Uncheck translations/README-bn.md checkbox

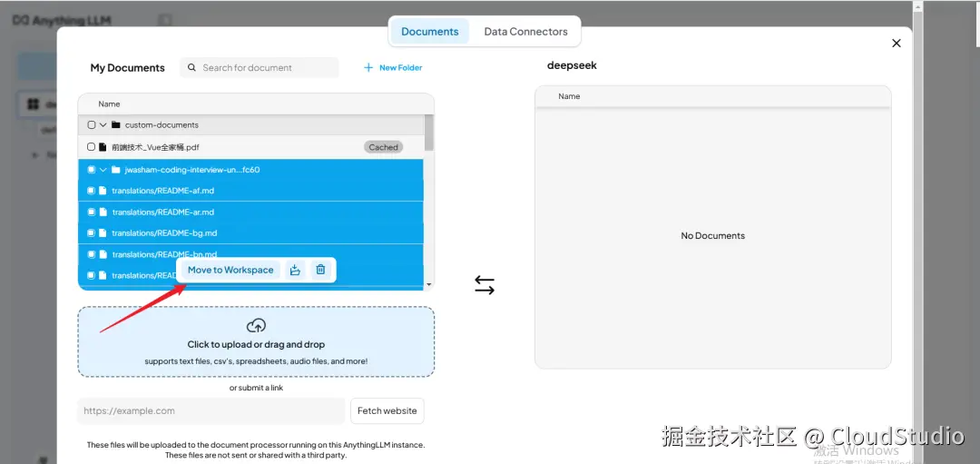point(92,254)
